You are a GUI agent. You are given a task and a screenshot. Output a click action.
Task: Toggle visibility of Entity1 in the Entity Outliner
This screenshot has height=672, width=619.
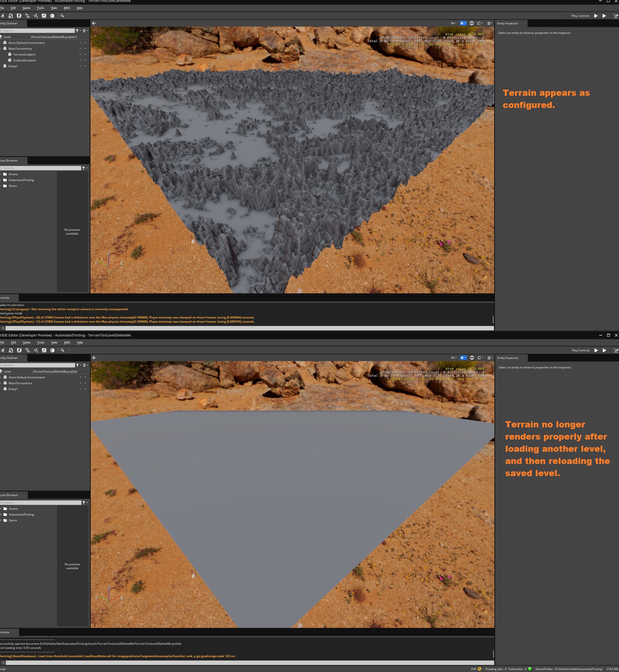pos(80,66)
